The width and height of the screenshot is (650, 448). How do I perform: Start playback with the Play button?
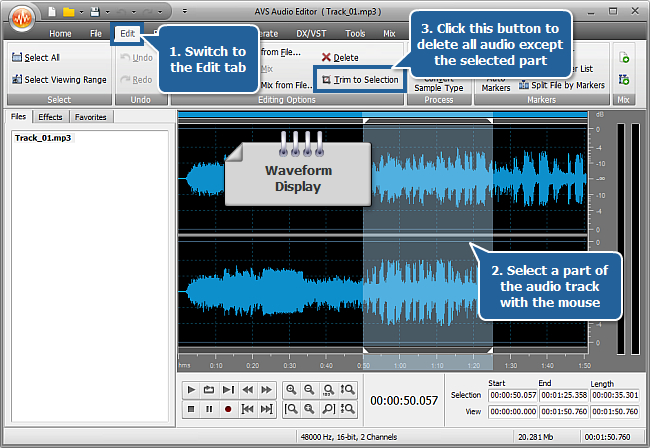[x=191, y=390]
